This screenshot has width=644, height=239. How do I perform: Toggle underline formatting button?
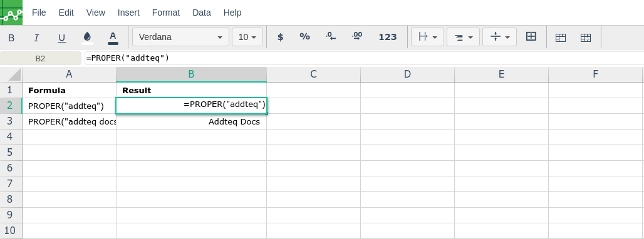pos(61,38)
